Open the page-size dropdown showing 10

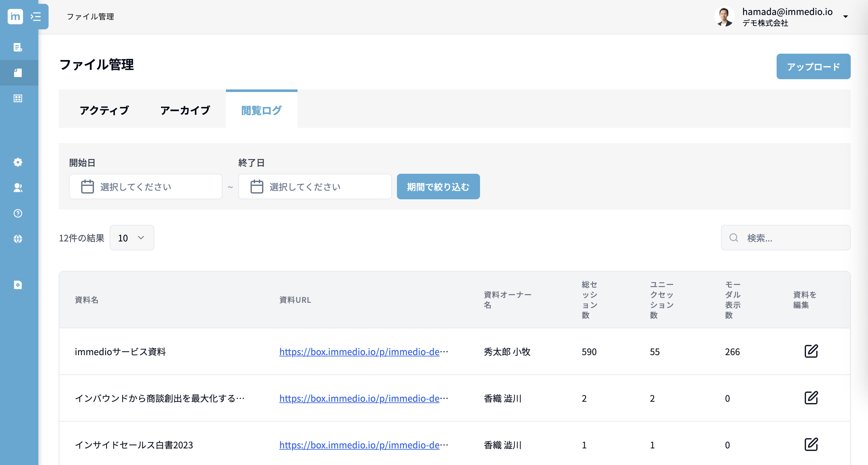[x=132, y=238]
